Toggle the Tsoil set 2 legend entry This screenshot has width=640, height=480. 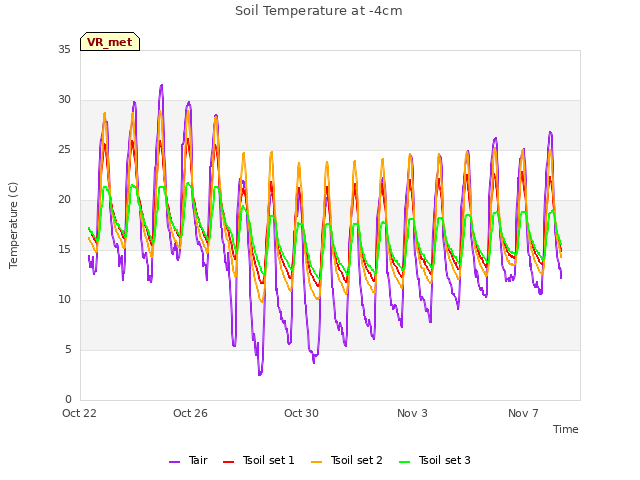(347, 460)
